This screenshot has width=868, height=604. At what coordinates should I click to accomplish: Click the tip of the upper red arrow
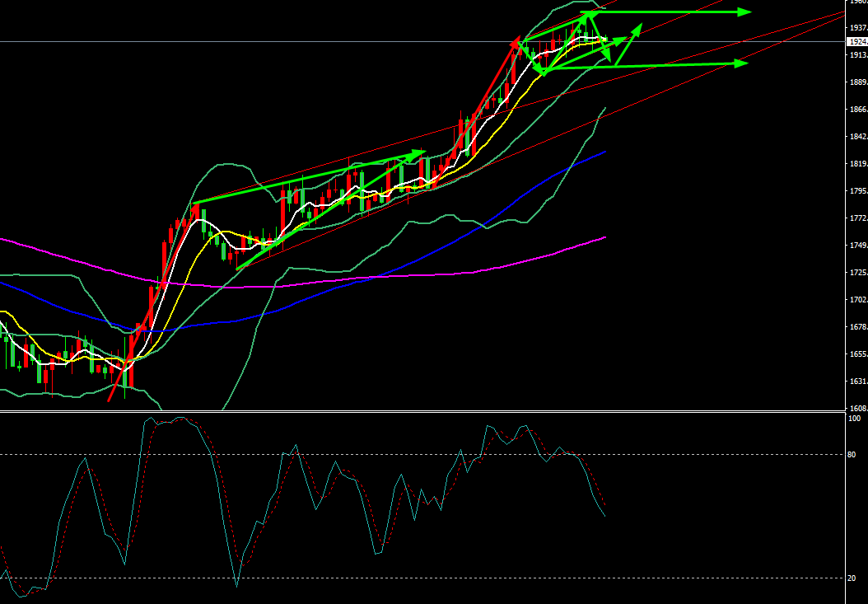517,40
